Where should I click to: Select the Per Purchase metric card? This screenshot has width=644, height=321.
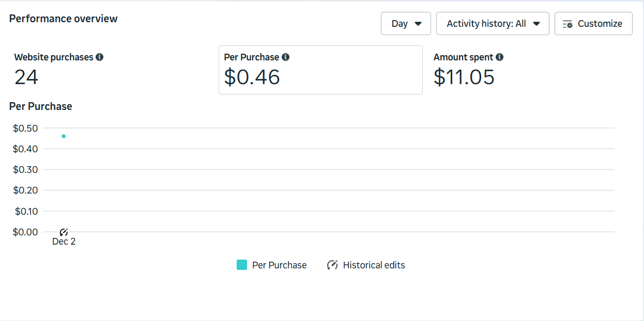pos(320,70)
